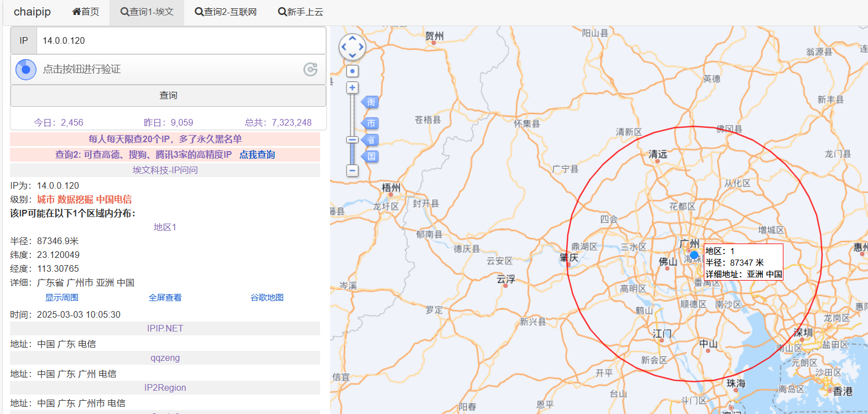Open the 全屏查看 fullscreen link
The width and height of the screenshot is (868, 414).
(165, 297)
